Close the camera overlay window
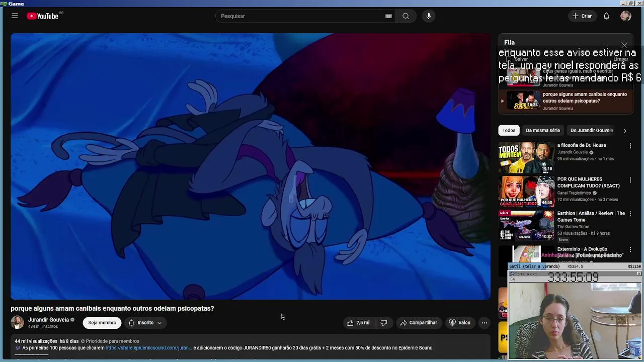Viewport: 644px width, 362px height. (639, 274)
